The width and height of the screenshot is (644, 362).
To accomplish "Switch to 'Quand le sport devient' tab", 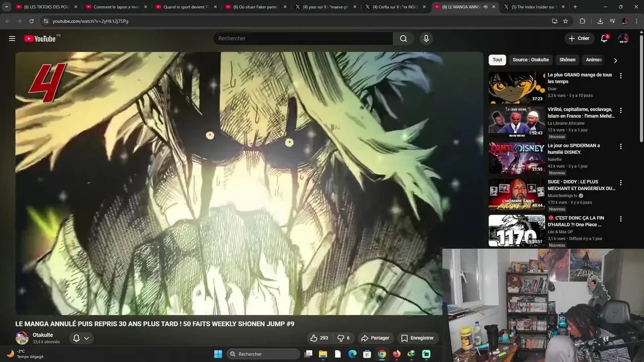I will point(187,7).
